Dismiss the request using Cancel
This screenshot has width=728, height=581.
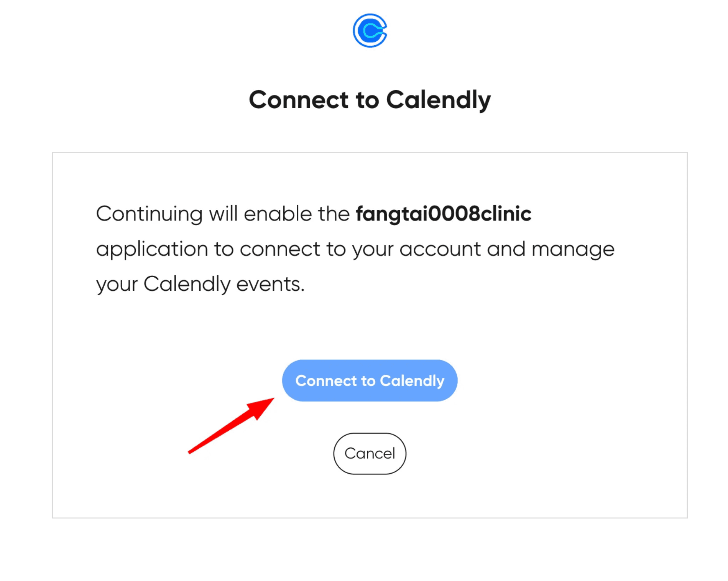[x=369, y=453]
